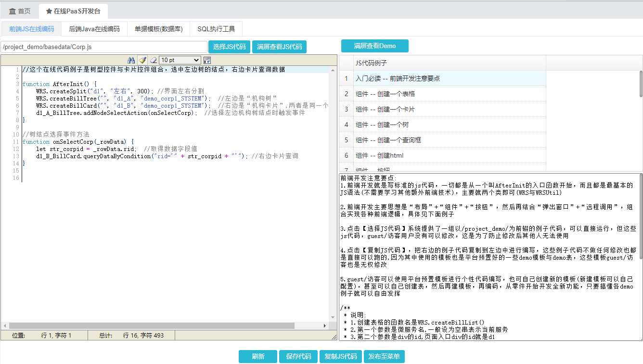Select row 组件 -- 创建一个卡片
This screenshot has height=364, width=643.
tap(442, 109)
